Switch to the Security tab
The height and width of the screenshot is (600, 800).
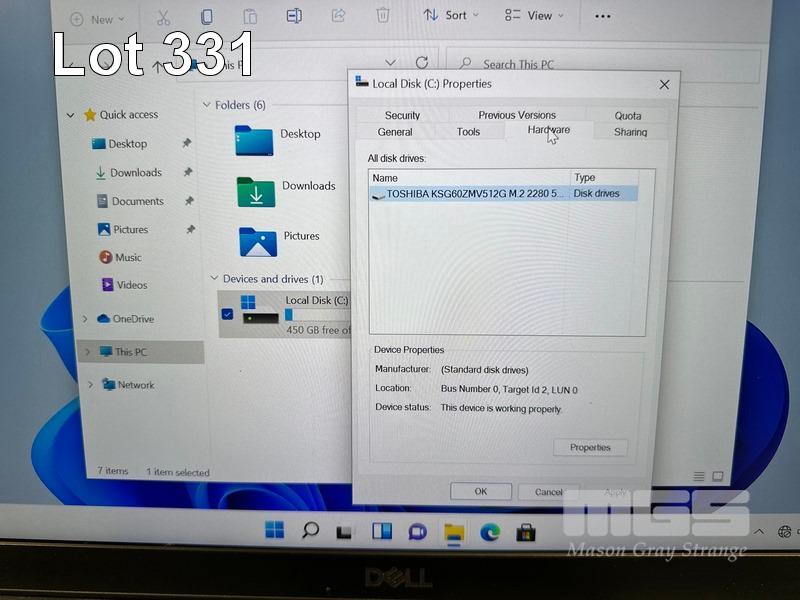click(x=402, y=115)
